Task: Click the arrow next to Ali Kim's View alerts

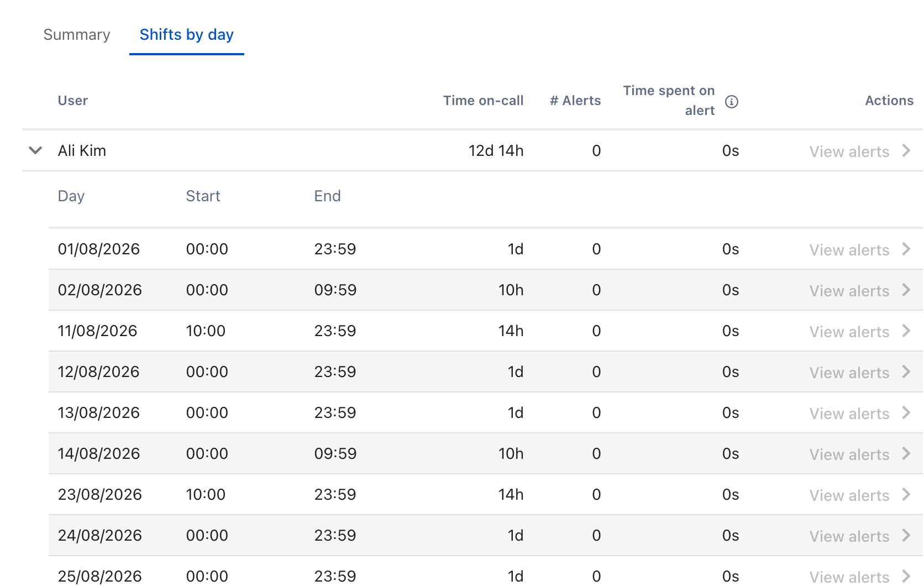Action: coord(906,150)
